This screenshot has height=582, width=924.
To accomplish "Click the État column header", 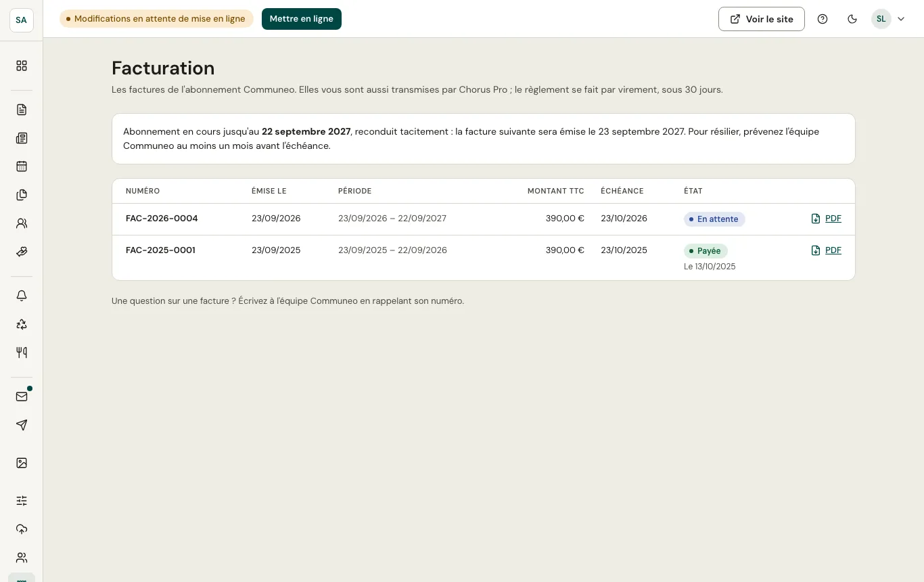I will click(x=693, y=191).
